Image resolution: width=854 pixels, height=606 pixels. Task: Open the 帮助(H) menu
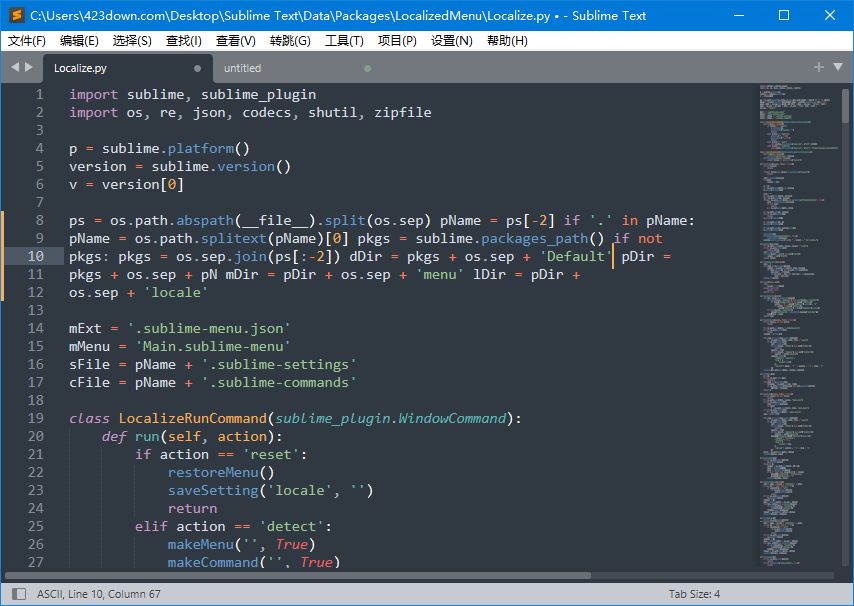coord(507,41)
